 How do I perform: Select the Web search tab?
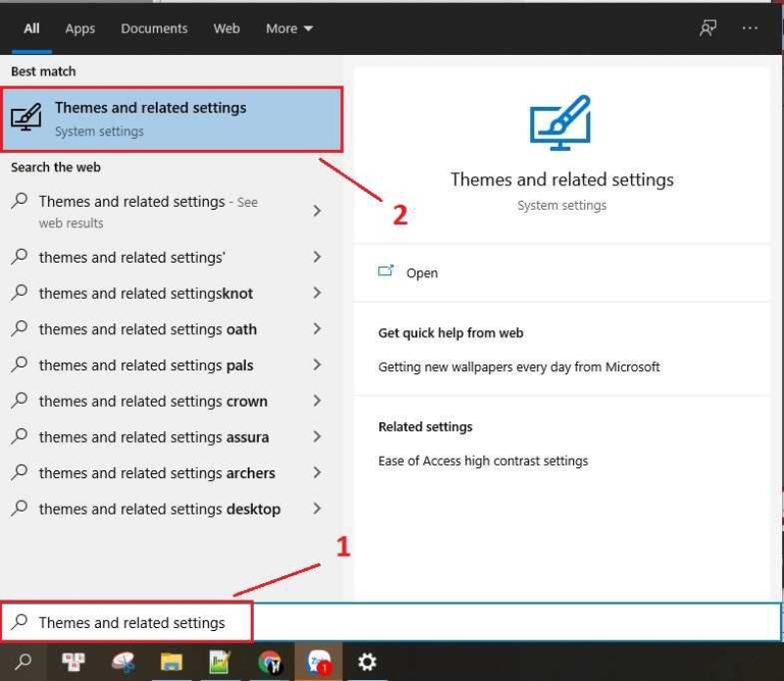click(226, 28)
